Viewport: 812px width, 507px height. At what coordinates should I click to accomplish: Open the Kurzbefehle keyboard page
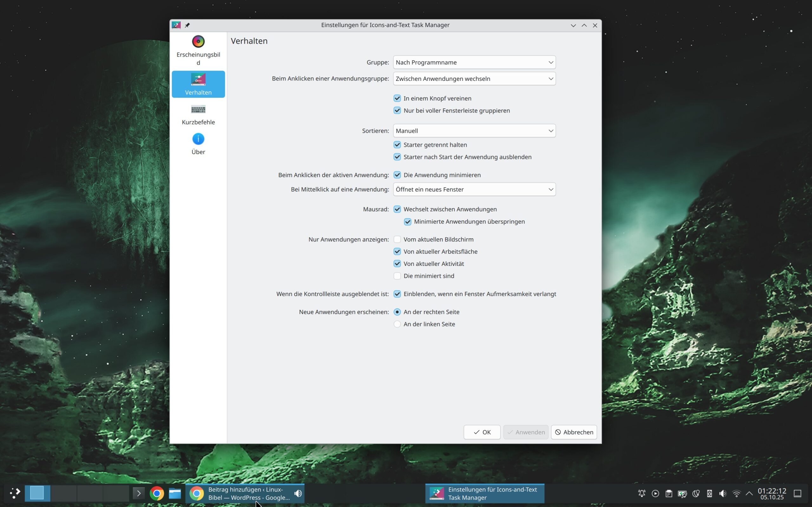tap(198, 115)
